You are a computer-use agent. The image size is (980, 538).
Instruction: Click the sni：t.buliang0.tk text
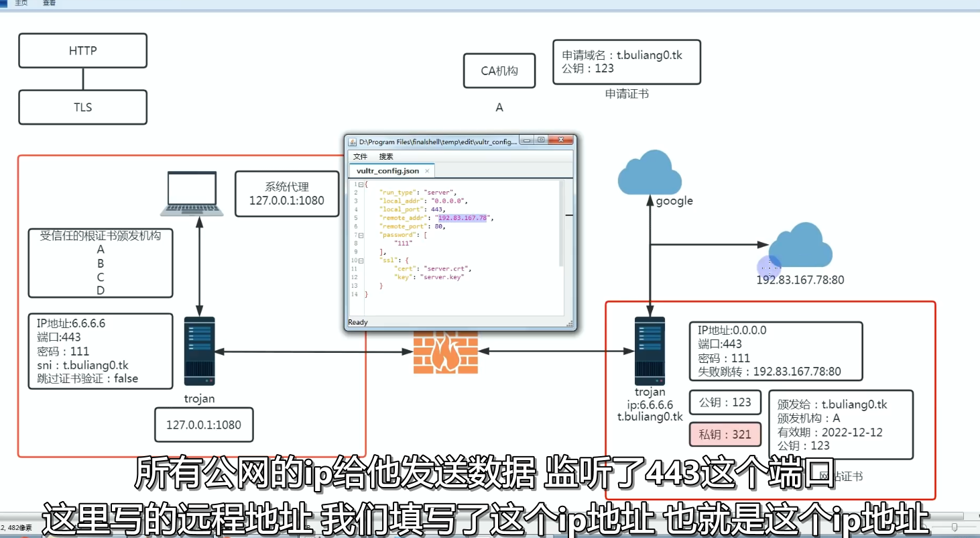click(x=82, y=365)
